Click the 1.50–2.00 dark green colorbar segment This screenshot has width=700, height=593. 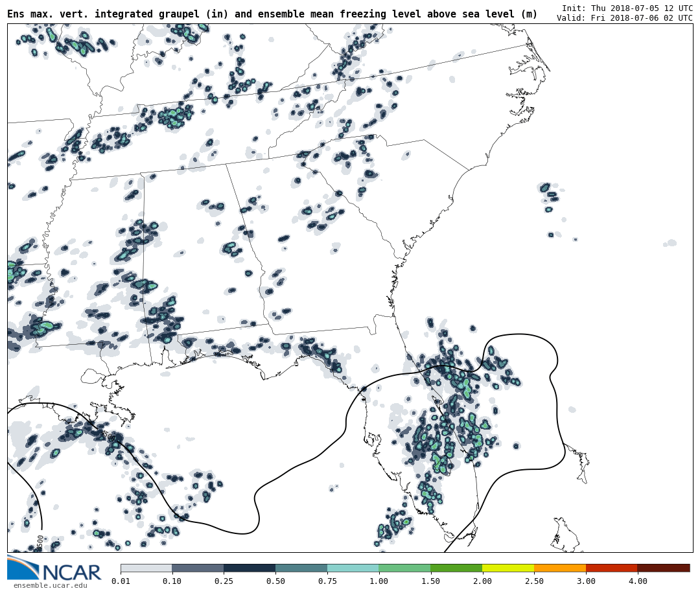pos(456,568)
